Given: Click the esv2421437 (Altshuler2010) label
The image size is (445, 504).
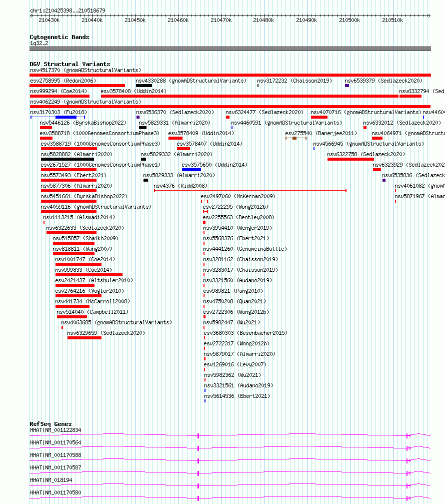Looking at the screenshot, I should 94,280.
